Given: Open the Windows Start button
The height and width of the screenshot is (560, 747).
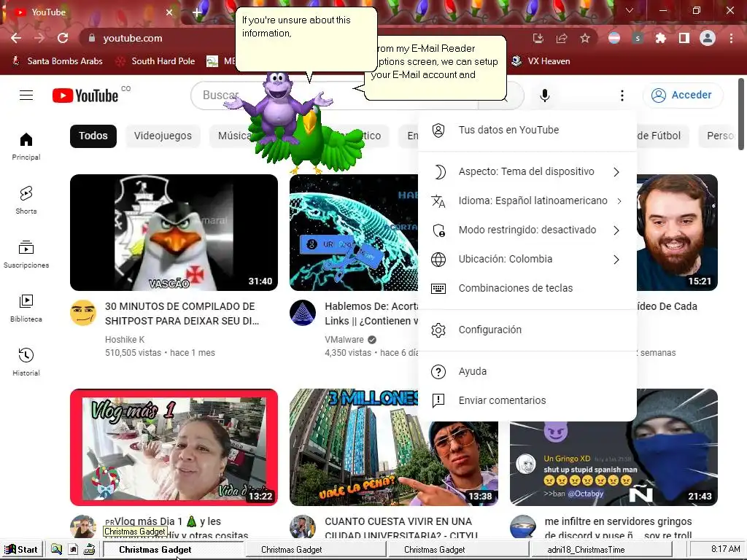Looking at the screenshot, I should click(x=21, y=550).
